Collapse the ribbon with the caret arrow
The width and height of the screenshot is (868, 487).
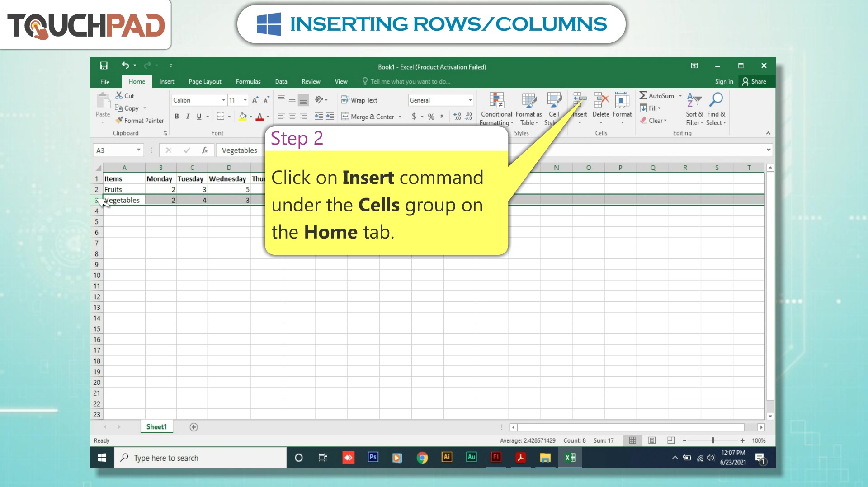tap(768, 133)
